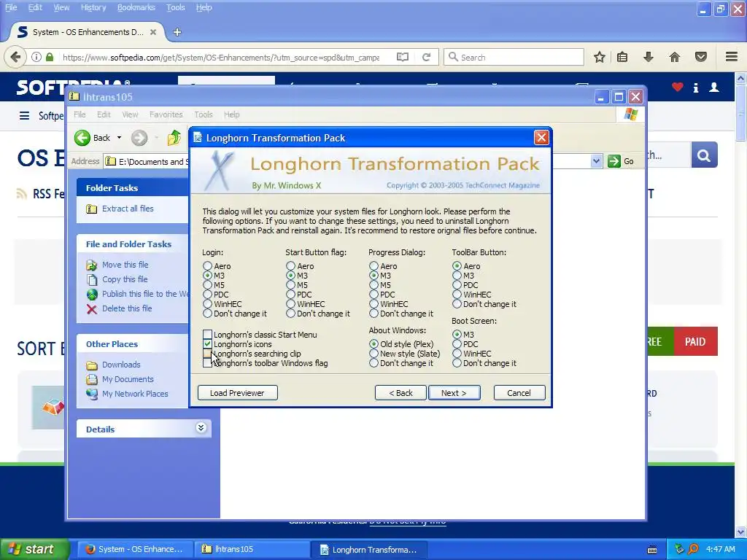
Task: Select M5 under Start Button flag
Action: click(290, 285)
